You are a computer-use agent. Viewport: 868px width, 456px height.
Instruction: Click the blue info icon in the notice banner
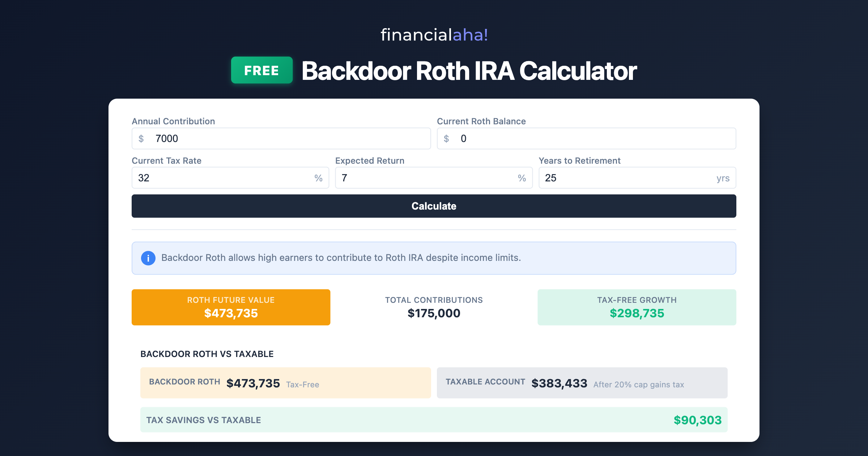point(148,258)
